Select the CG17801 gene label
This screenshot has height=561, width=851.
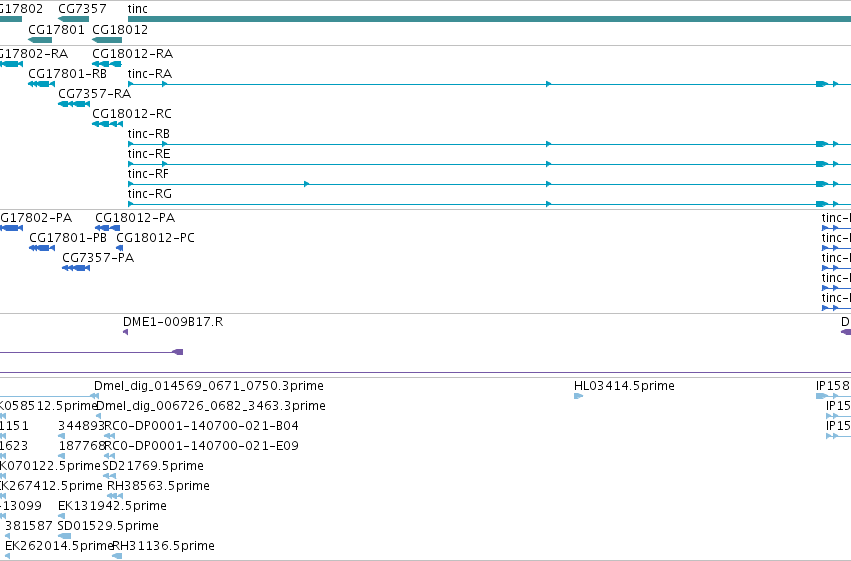[56, 29]
